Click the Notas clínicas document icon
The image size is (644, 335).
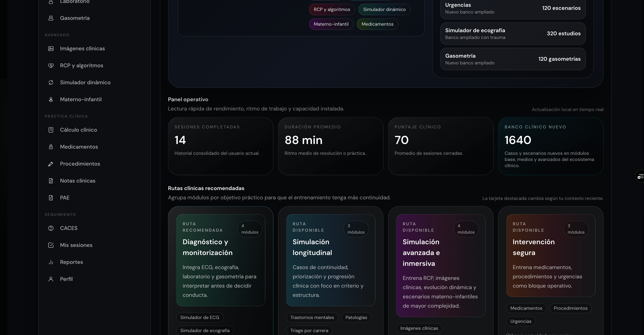51,181
